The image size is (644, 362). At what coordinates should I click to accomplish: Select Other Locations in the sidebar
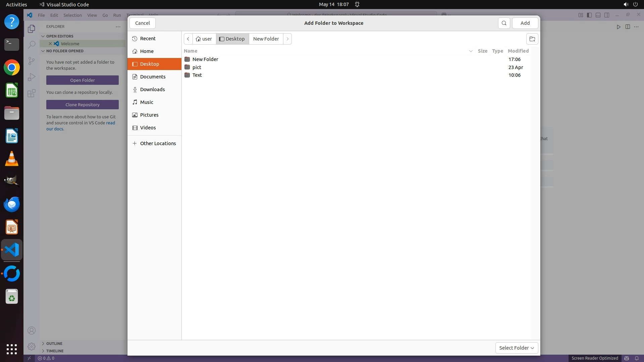coord(158,143)
